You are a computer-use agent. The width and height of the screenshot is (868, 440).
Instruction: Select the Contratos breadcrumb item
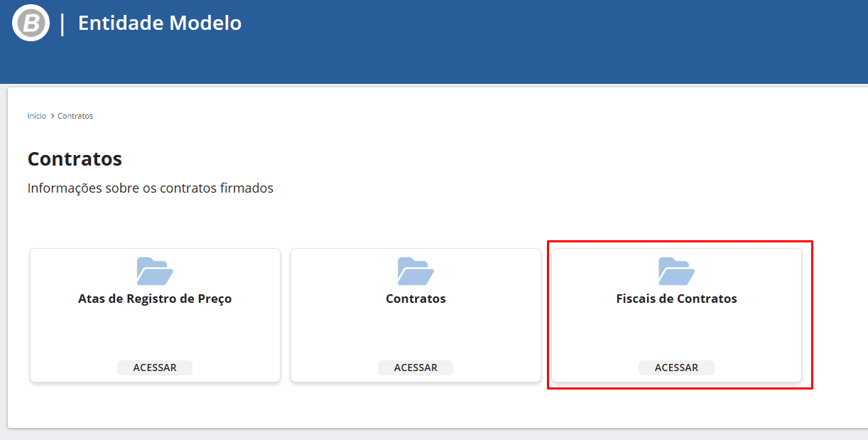click(75, 116)
